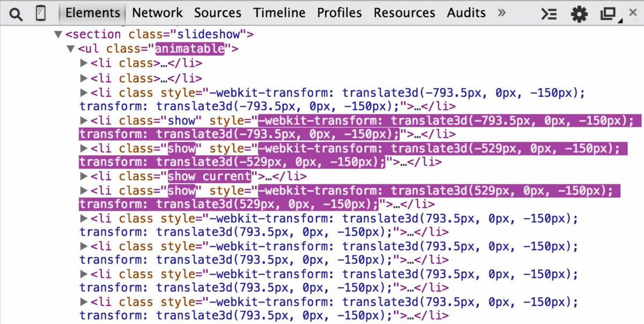The width and height of the screenshot is (644, 324).
Task: Close DevTools with the X icon
Action: tap(633, 12)
